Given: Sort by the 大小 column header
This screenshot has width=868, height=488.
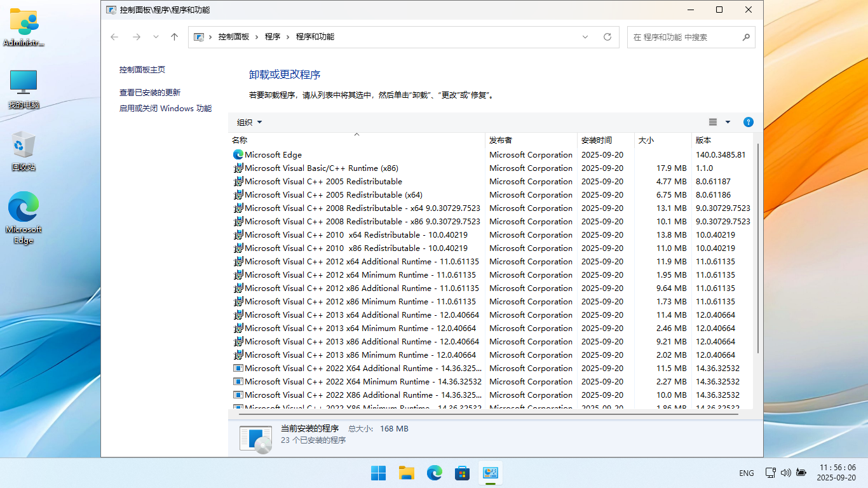Looking at the screenshot, I should pyautogui.click(x=663, y=140).
